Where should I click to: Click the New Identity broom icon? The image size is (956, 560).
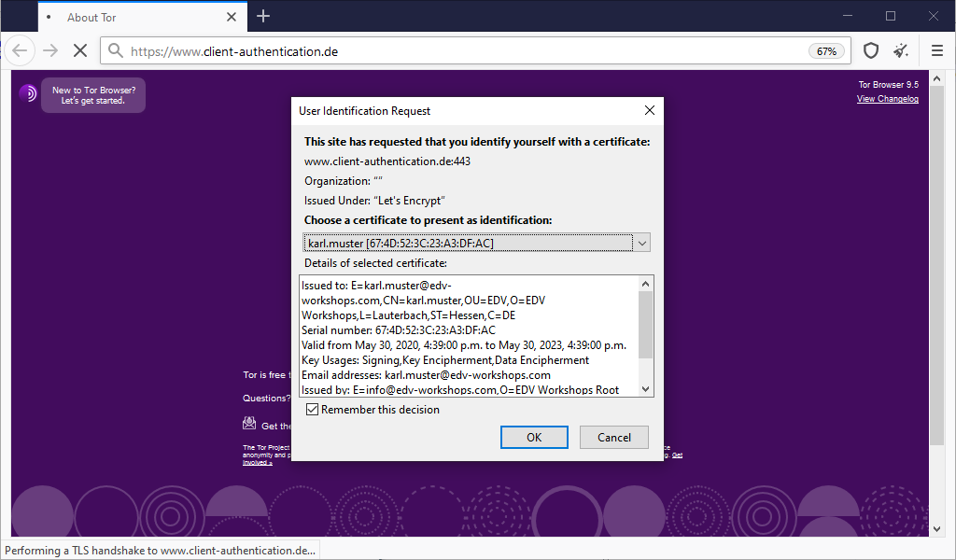tap(901, 50)
